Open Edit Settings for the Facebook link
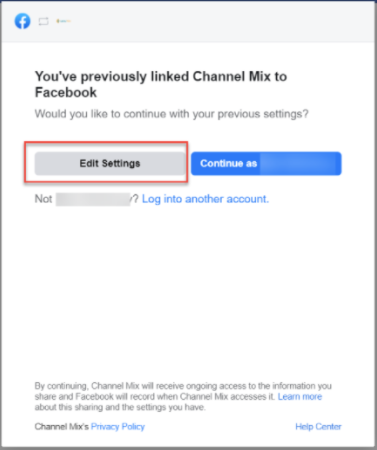 tap(110, 163)
